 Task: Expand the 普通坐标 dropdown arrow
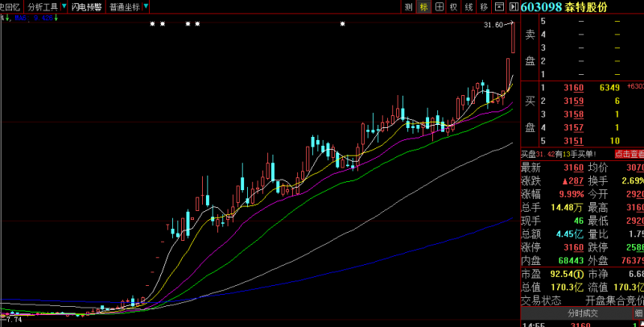(x=146, y=6)
